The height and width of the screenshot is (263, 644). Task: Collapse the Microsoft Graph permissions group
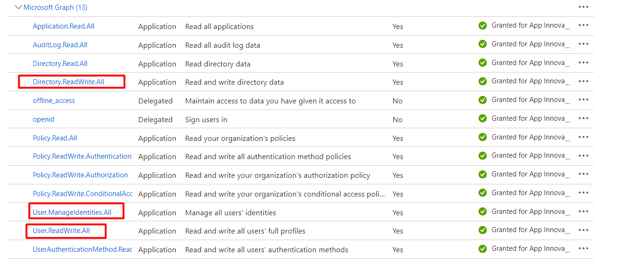pyautogui.click(x=18, y=7)
